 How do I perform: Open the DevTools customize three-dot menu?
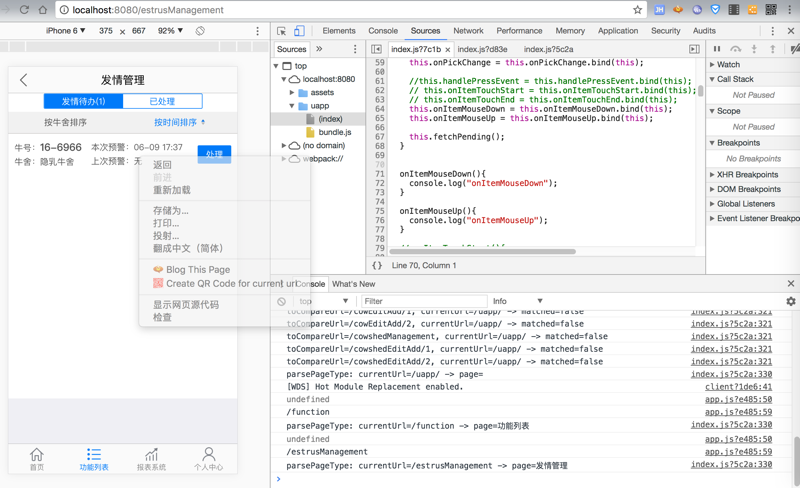point(772,31)
